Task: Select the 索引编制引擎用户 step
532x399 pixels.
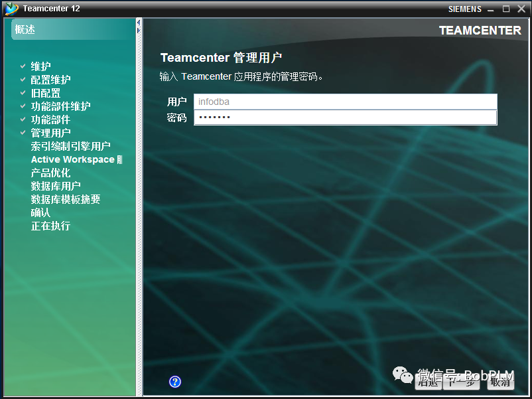Action: pos(70,146)
